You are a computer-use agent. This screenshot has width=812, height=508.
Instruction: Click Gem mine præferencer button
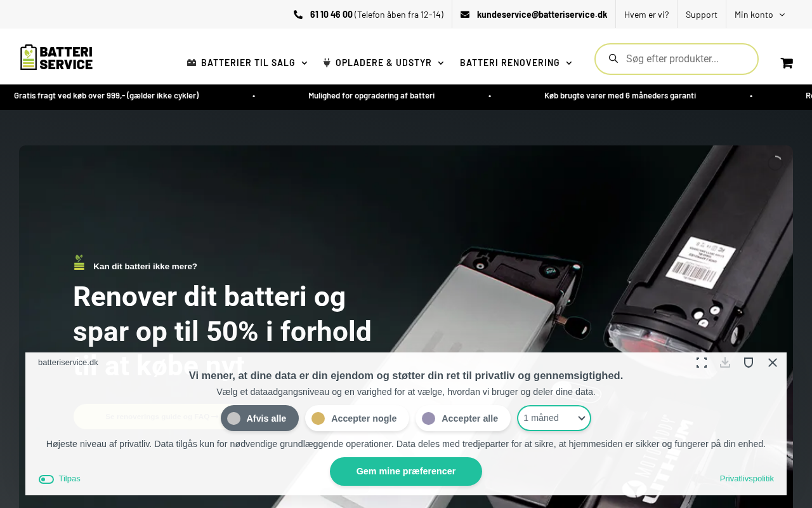pos(406,471)
